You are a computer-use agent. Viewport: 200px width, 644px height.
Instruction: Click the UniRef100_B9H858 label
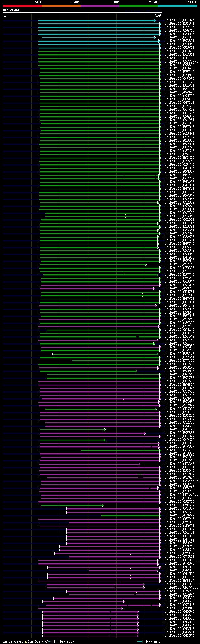click(179, 44)
